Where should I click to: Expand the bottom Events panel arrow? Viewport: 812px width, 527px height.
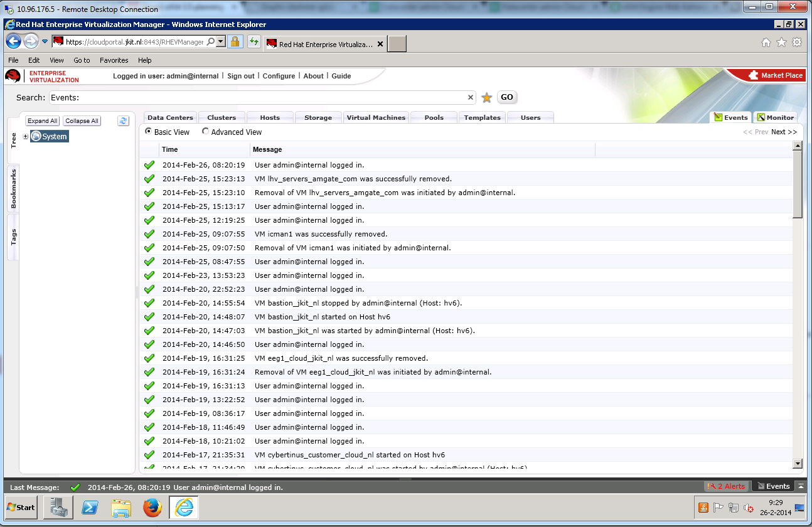click(x=800, y=486)
